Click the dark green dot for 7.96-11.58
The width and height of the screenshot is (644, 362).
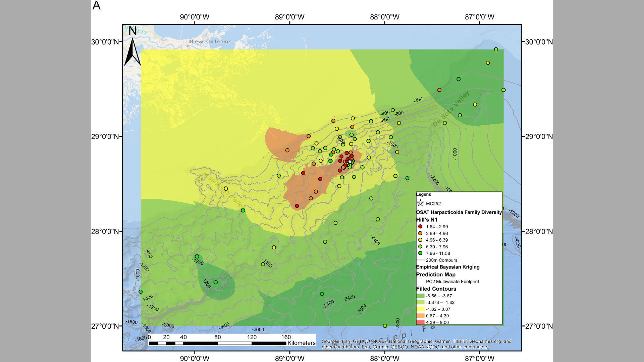[420, 253]
